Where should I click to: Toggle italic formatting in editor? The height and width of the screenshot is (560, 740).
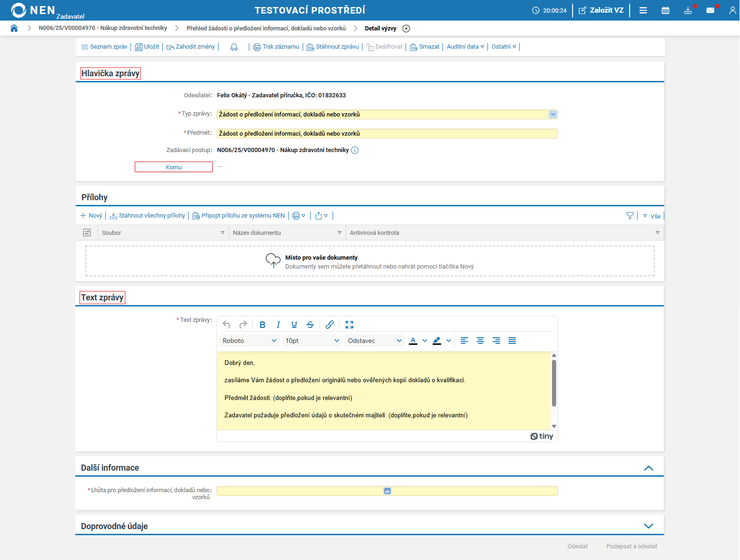coord(278,325)
